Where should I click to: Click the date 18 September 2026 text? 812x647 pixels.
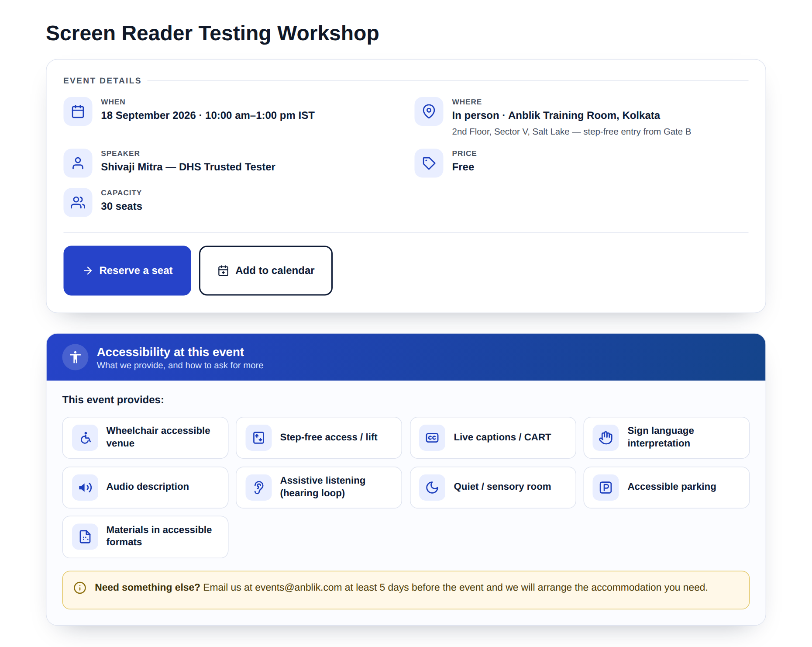click(148, 115)
